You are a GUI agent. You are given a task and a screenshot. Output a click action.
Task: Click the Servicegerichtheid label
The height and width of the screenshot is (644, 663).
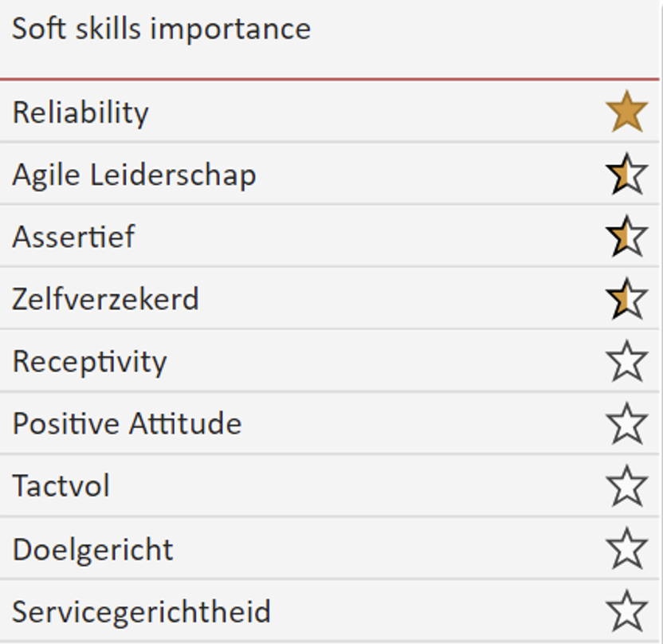[x=141, y=612]
